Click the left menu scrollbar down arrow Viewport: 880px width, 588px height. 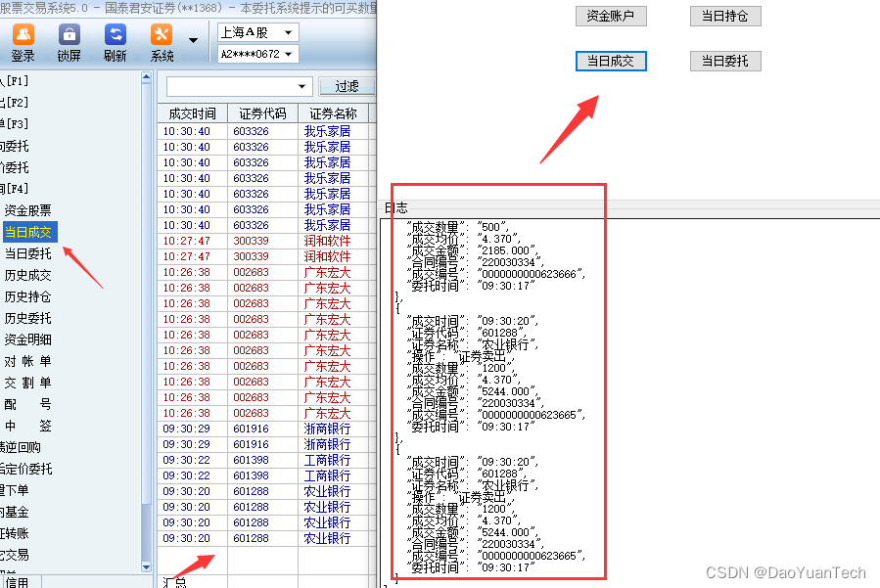pos(147,566)
